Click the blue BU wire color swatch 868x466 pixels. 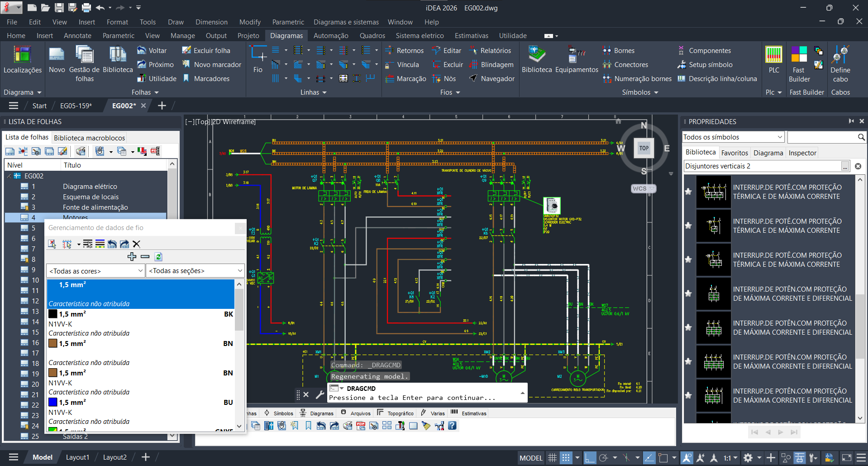tap(52, 402)
